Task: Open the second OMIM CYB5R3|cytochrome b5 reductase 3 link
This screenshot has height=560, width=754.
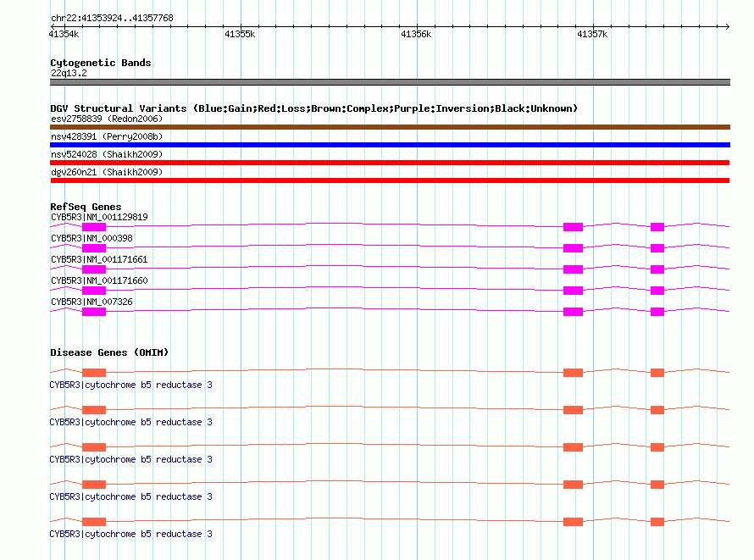Action: coord(130,422)
